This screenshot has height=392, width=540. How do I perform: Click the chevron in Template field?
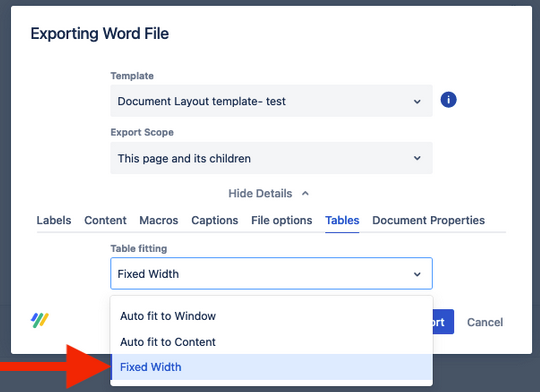[x=417, y=102]
